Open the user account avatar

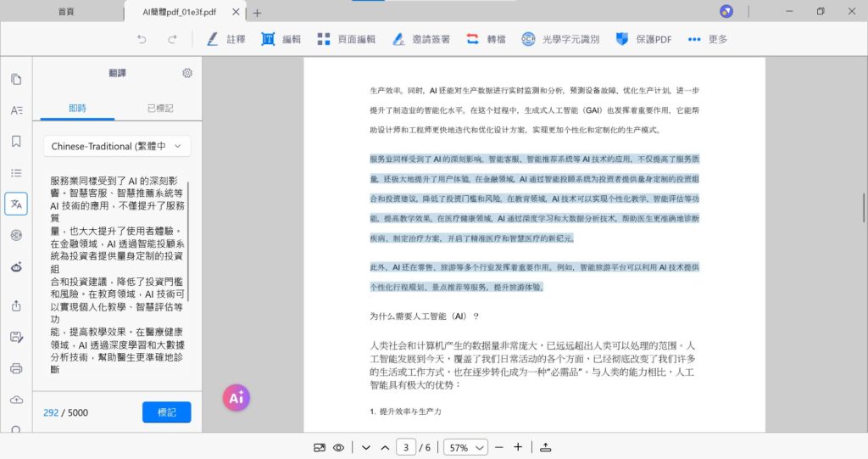pos(726,11)
